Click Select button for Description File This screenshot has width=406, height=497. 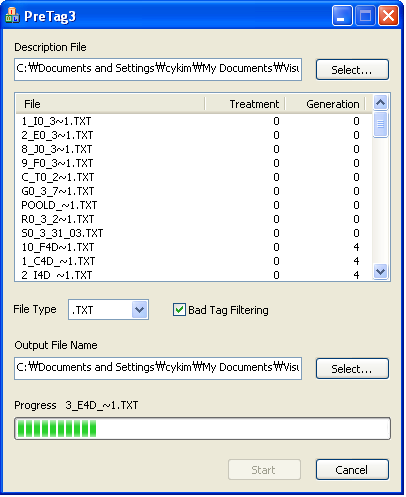[352, 70]
